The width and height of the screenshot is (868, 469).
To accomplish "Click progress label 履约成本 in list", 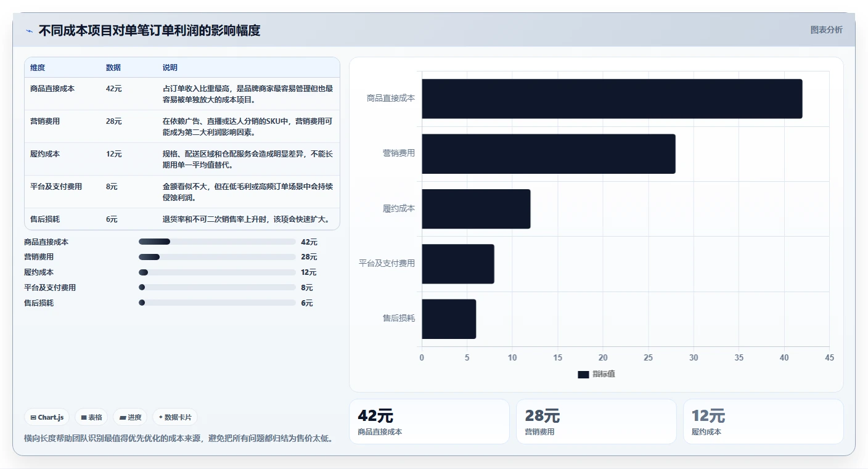I will point(39,272).
